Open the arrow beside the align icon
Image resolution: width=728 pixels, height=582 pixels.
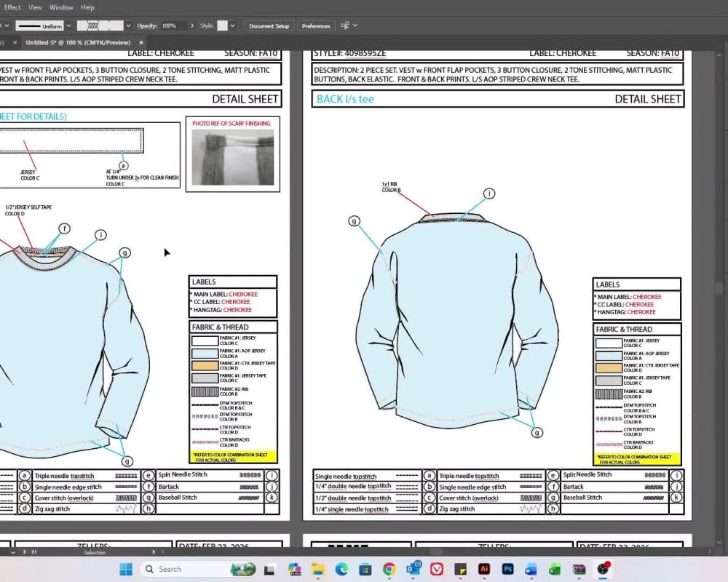[355, 25]
